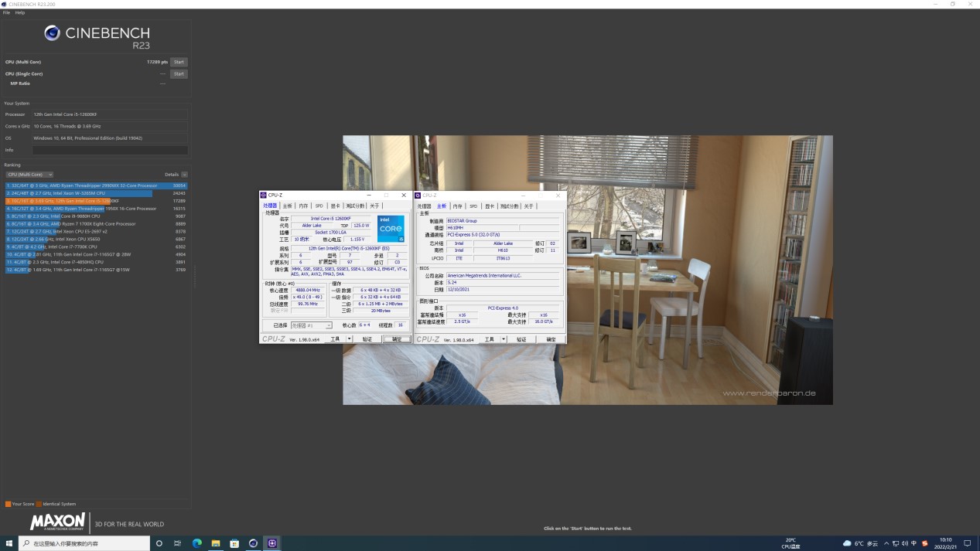Start the CPU (Multi Core) test
The image size is (980, 551).
click(x=179, y=62)
